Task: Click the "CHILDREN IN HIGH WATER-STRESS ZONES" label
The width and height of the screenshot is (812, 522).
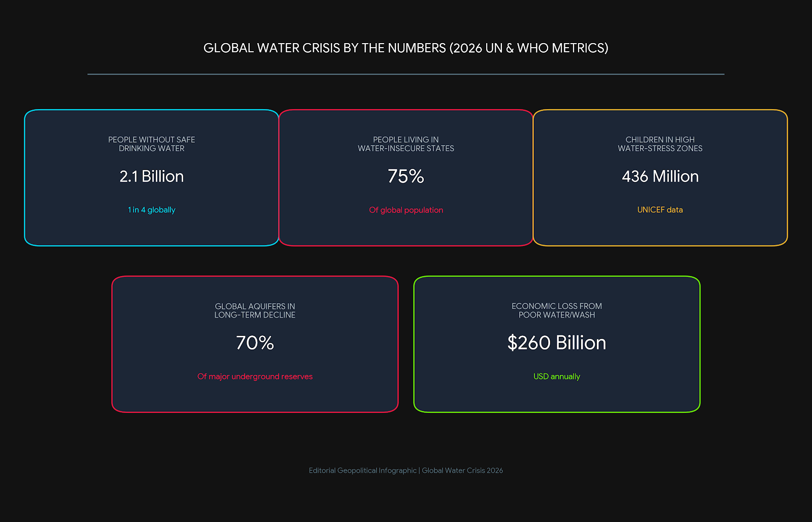Action: (660, 144)
